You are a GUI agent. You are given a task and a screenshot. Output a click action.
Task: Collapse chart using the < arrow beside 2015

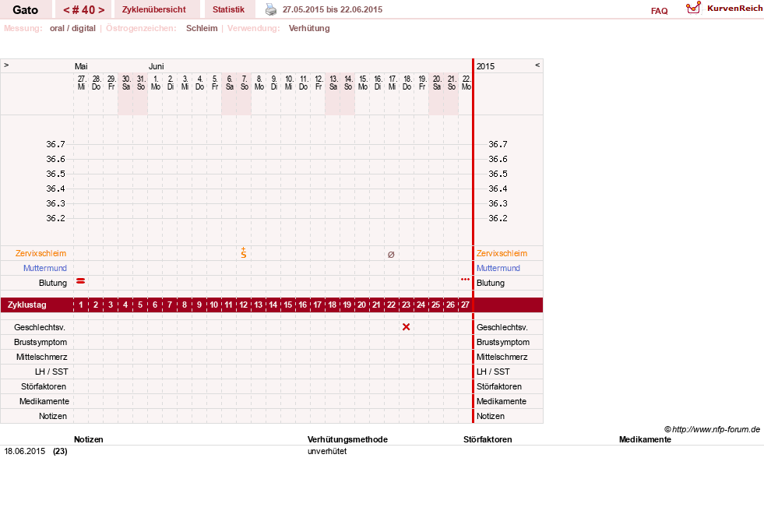point(537,65)
